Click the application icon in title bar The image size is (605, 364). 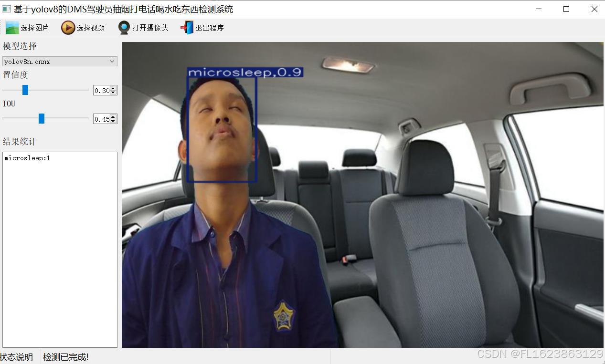click(x=6, y=9)
